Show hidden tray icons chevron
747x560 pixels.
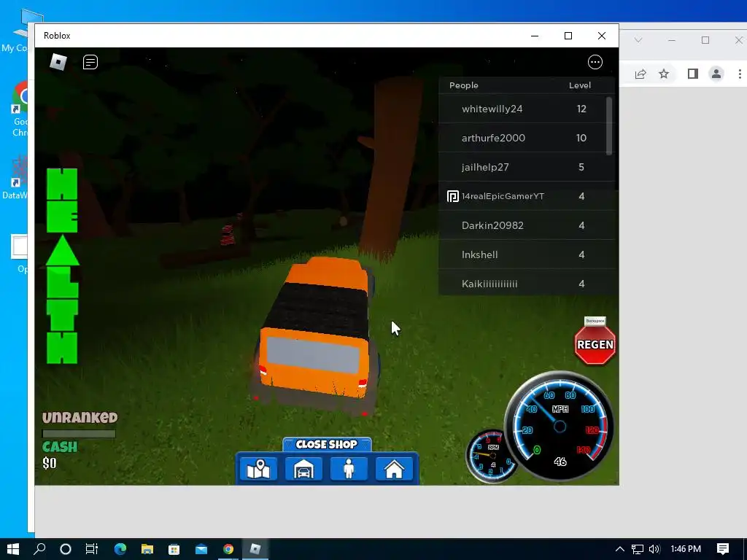click(x=620, y=549)
